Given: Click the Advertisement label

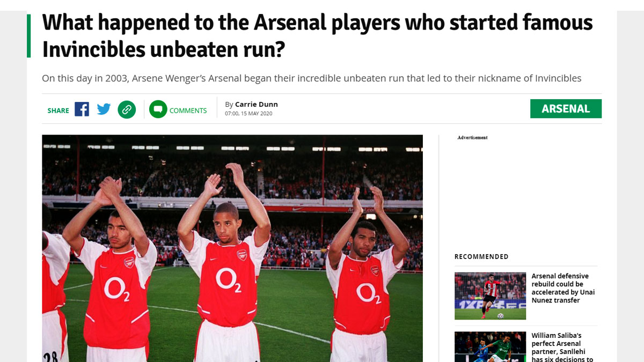Looking at the screenshot, I should 472,138.
